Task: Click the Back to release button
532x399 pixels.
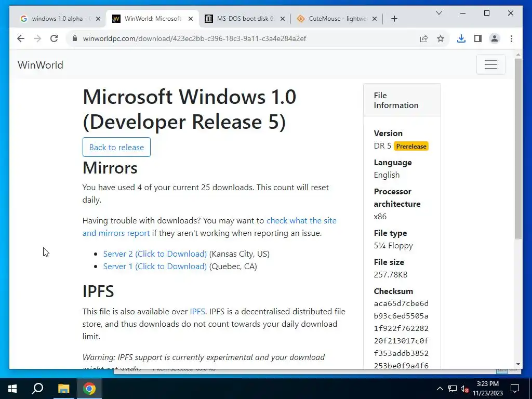Action: click(116, 147)
